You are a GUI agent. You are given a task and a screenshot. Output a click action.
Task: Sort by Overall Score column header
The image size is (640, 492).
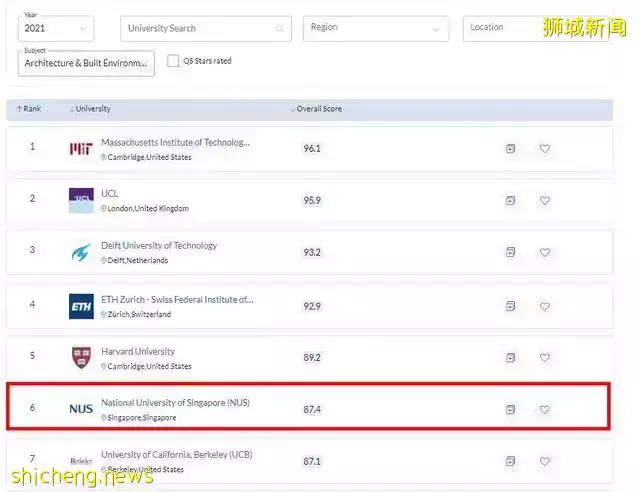pos(318,108)
